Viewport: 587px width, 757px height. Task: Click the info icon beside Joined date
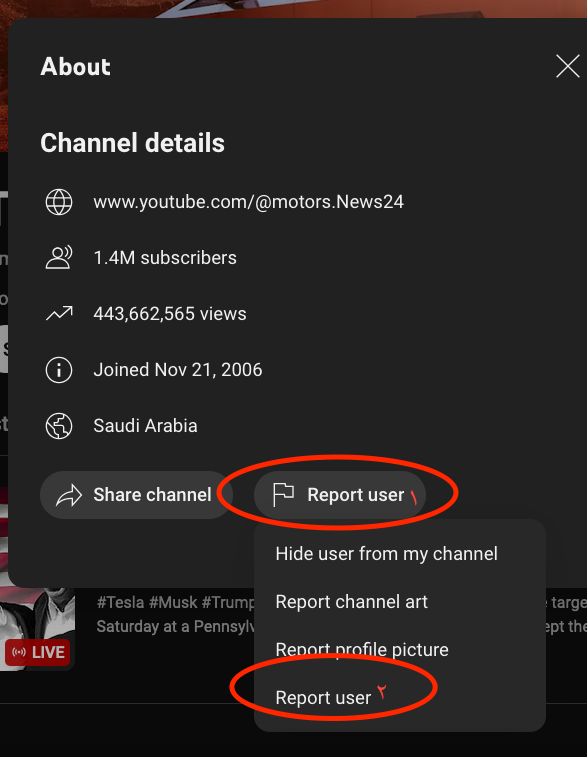pyautogui.click(x=59, y=370)
